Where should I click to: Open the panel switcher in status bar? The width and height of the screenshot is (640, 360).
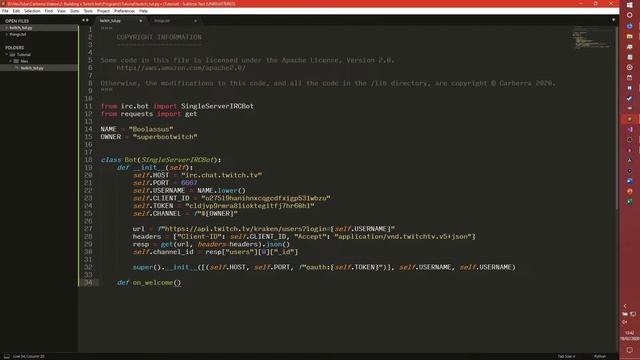(x=7, y=356)
